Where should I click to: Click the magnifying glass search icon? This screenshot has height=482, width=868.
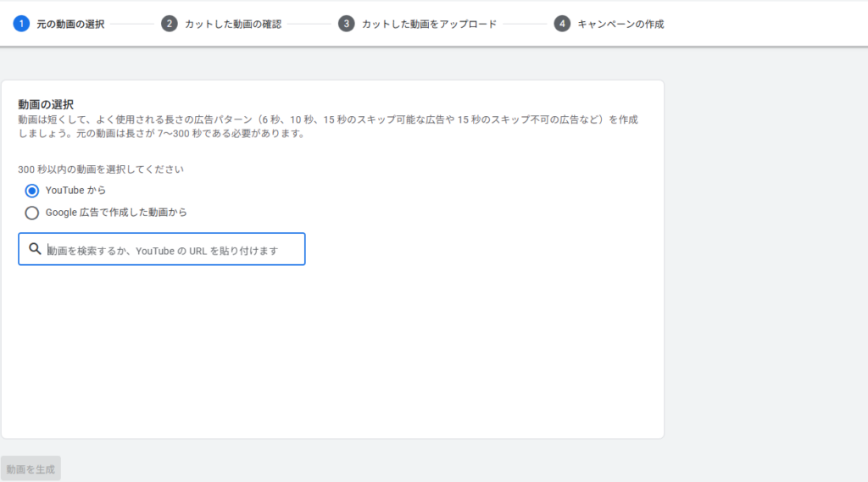click(x=35, y=249)
